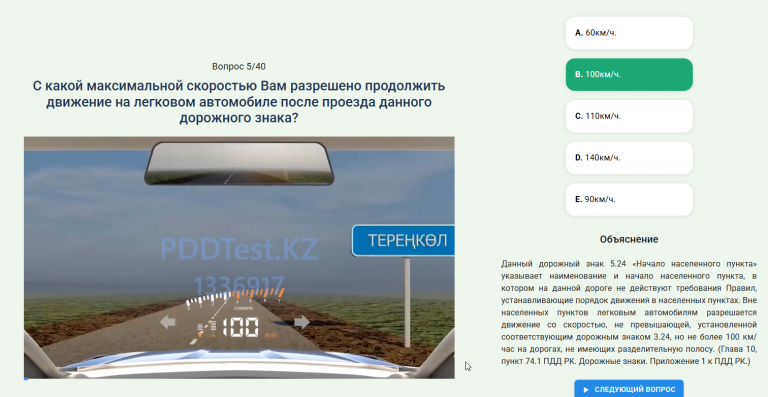Select answer C. 110км/ч.
The image size is (768, 397).
(629, 116)
